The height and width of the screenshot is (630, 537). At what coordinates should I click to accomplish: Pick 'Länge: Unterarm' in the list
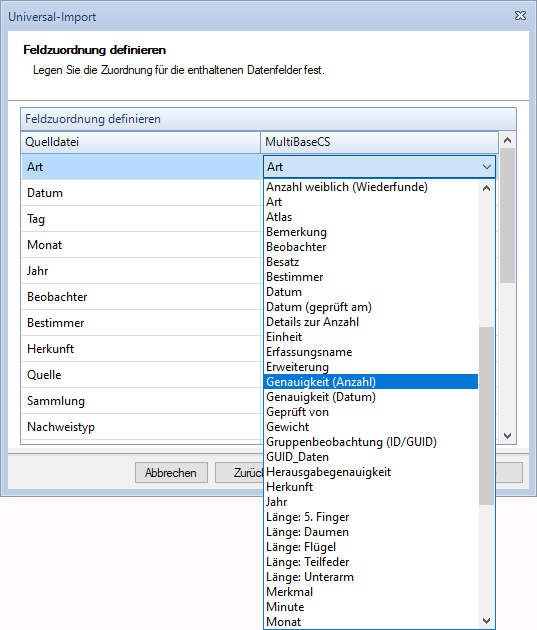[371, 577]
